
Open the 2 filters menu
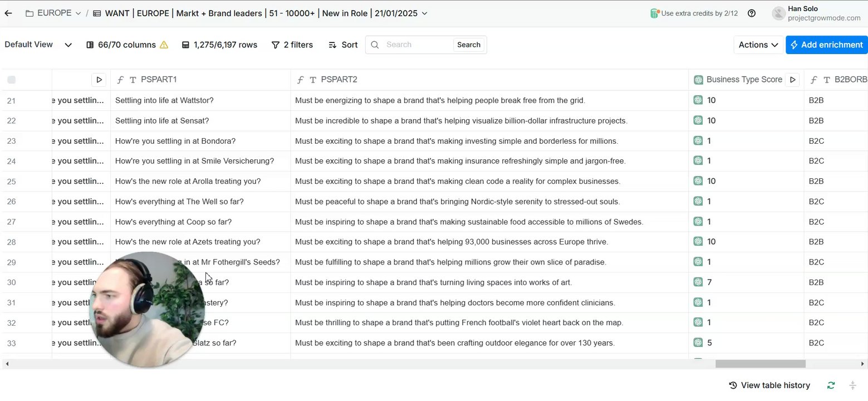[x=292, y=45]
